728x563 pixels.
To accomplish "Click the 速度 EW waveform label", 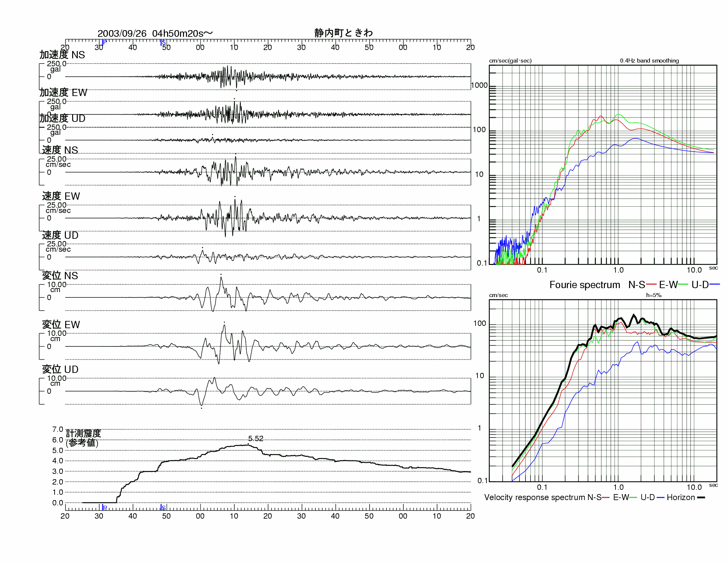I will click(x=61, y=196).
